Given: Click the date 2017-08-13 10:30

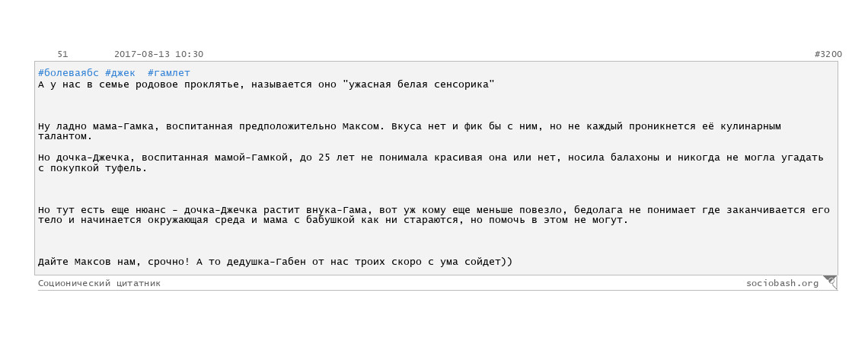Looking at the screenshot, I should click(x=159, y=54).
